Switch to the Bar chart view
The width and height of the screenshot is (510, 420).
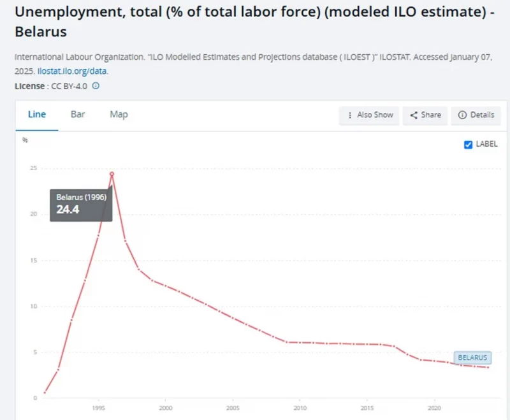point(77,115)
